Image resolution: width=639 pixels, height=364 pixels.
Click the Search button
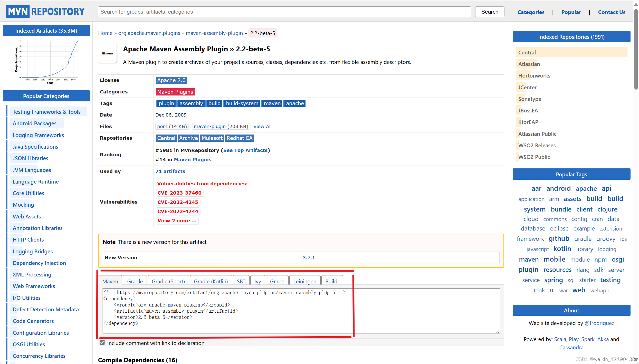pyautogui.click(x=489, y=12)
